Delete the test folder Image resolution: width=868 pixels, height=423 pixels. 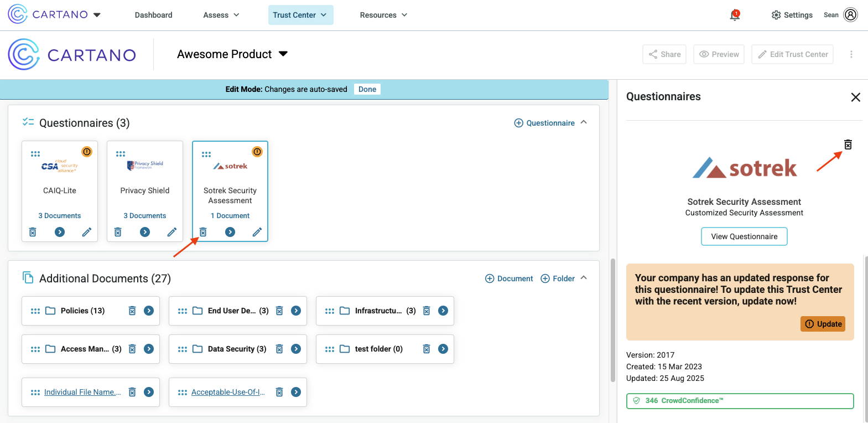click(x=427, y=349)
